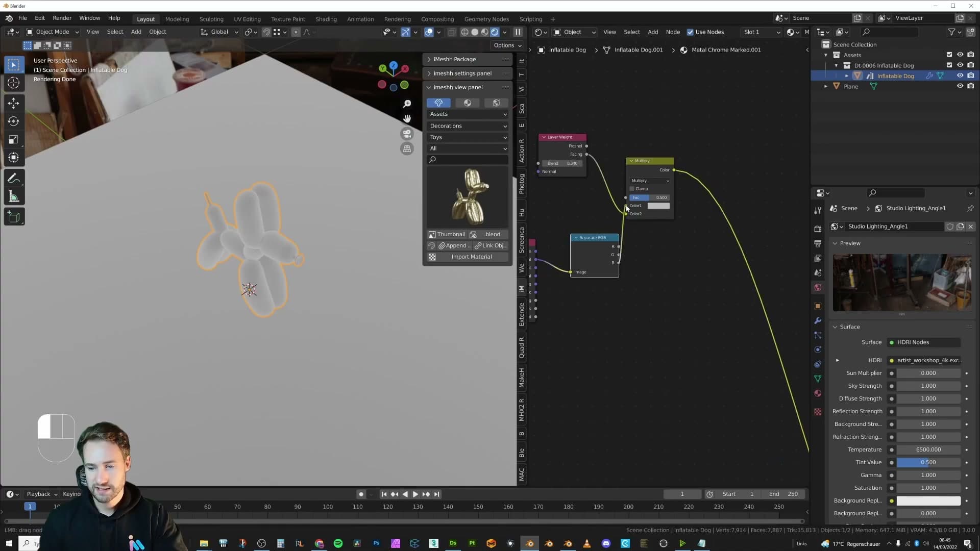This screenshot has width=980, height=551.
Task: Select the Move tool
Action: coord(14,103)
